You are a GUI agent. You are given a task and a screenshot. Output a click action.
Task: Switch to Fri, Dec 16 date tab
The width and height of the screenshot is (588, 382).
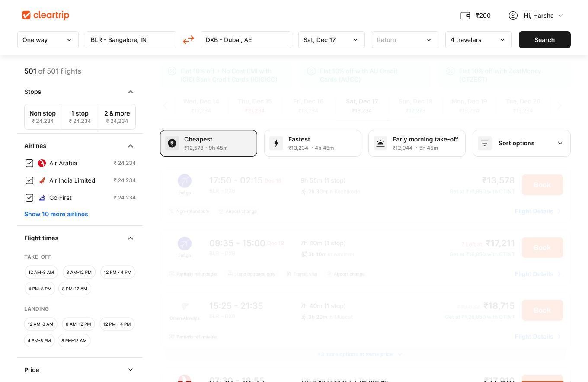coord(308,106)
